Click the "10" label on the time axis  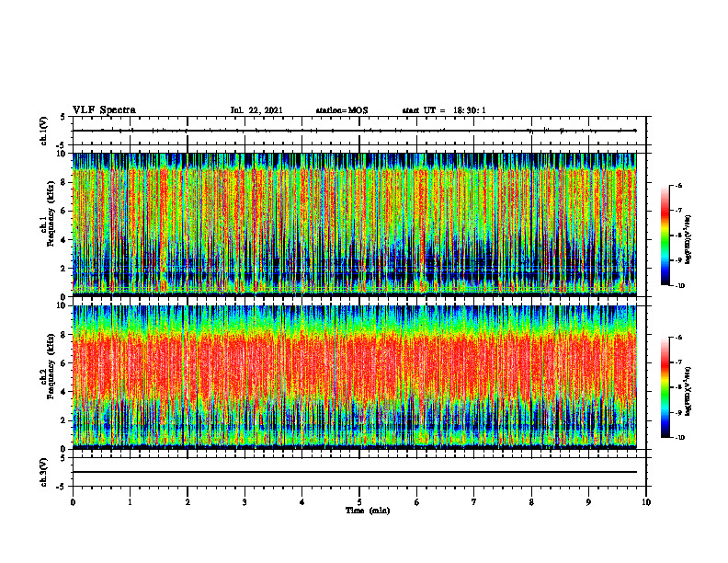tap(646, 502)
